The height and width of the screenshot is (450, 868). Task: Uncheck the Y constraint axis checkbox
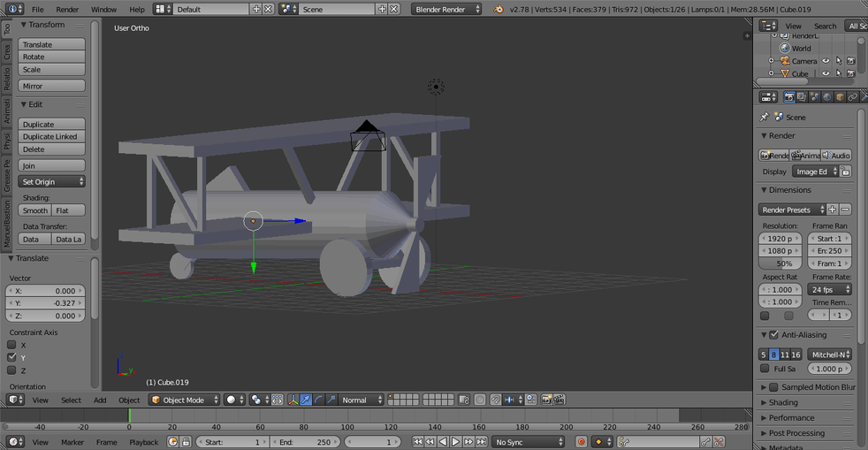click(x=11, y=357)
